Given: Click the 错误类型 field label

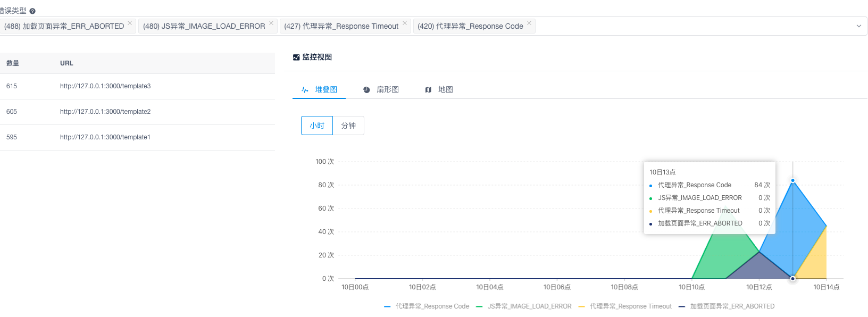Looking at the screenshot, I should (x=13, y=11).
